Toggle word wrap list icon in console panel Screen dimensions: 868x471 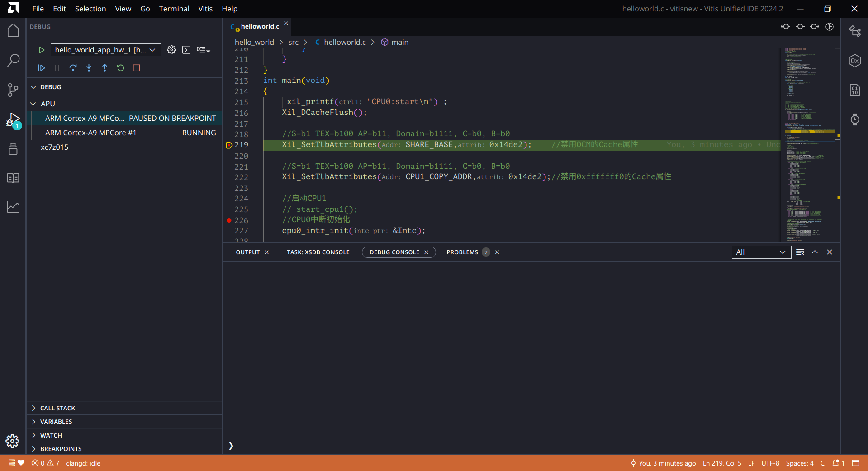pos(800,252)
